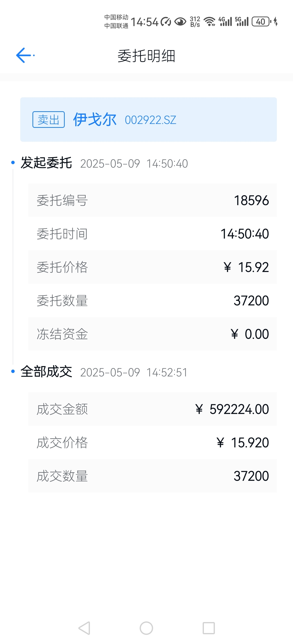Select the 委托数量 37200 row
The image size is (293, 644).
(x=152, y=301)
